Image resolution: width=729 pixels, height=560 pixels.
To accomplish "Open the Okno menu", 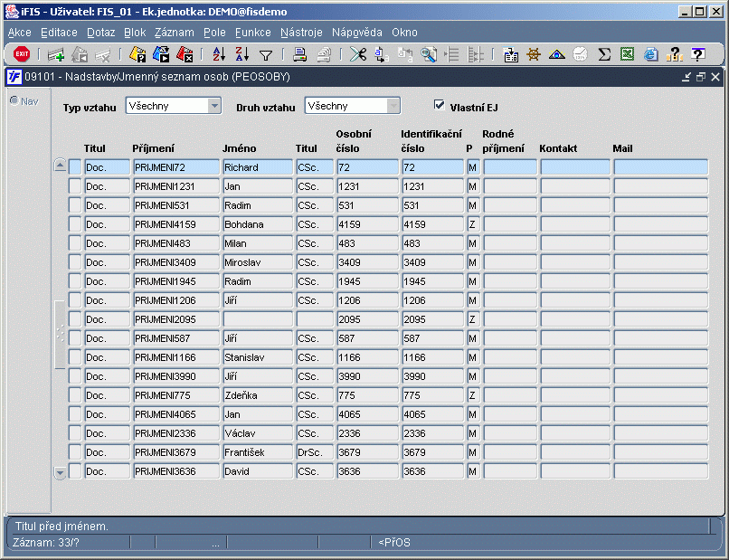I will point(404,33).
